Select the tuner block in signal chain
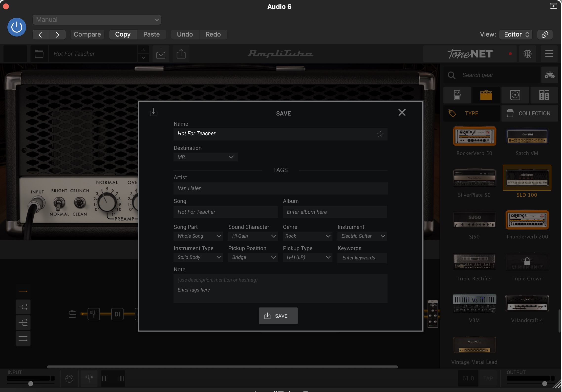The width and height of the screenshot is (562, 392). tap(94, 314)
